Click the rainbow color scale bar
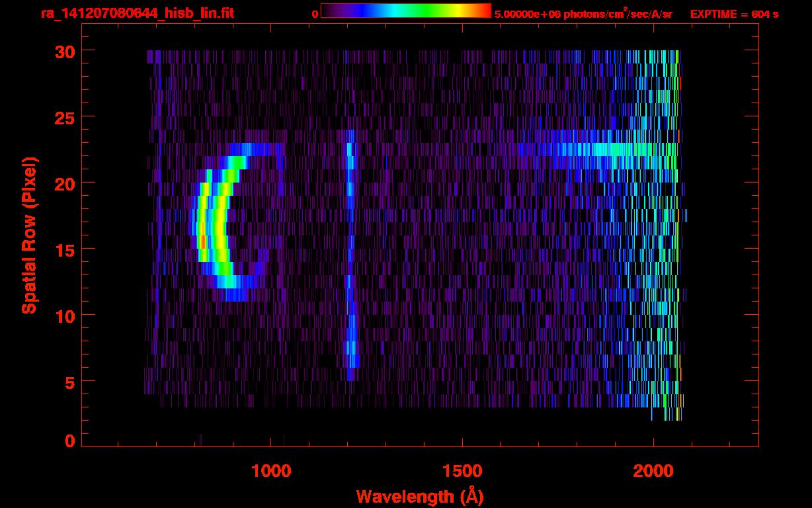Image resolution: width=812 pixels, height=508 pixels. point(406,11)
